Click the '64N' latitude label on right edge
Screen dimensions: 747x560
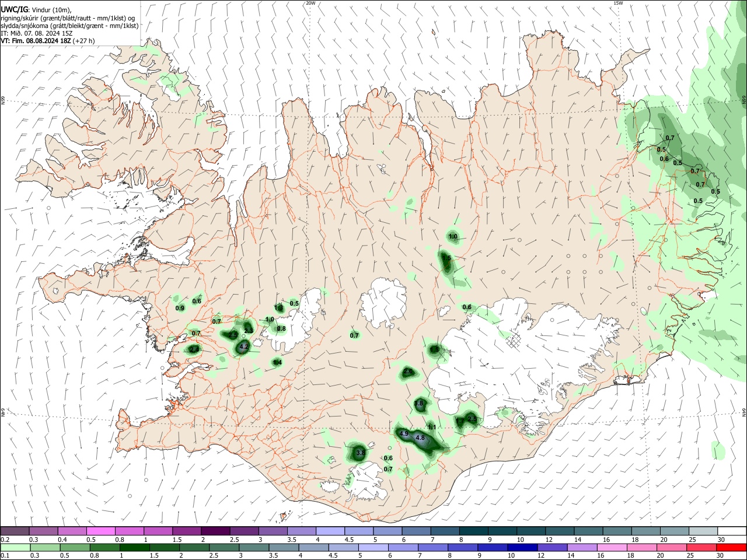click(x=744, y=411)
